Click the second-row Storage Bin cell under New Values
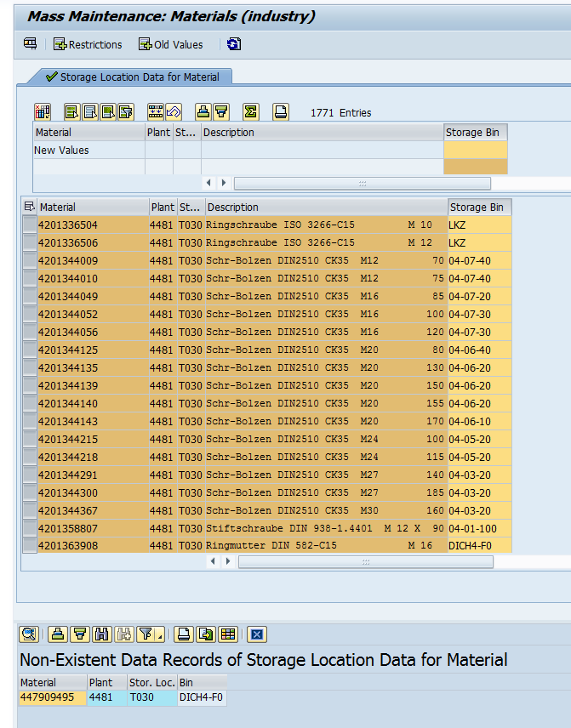Screen dimensions: 571x728 tap(476, 167)
